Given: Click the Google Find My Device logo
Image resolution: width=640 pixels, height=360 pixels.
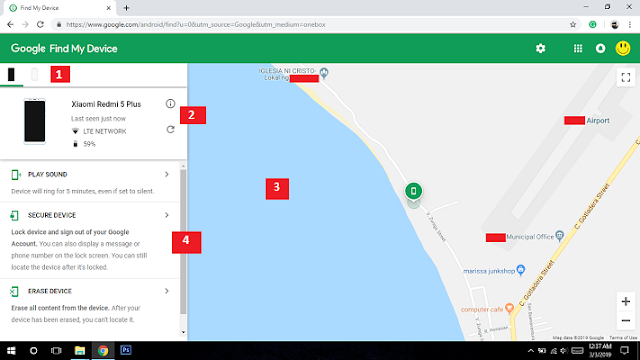Looking at the screenshot, I should (64, 49).
